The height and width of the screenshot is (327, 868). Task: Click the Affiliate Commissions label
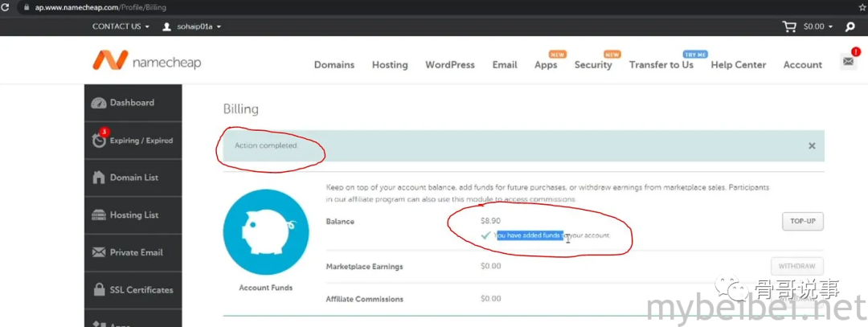click(364, 300)
